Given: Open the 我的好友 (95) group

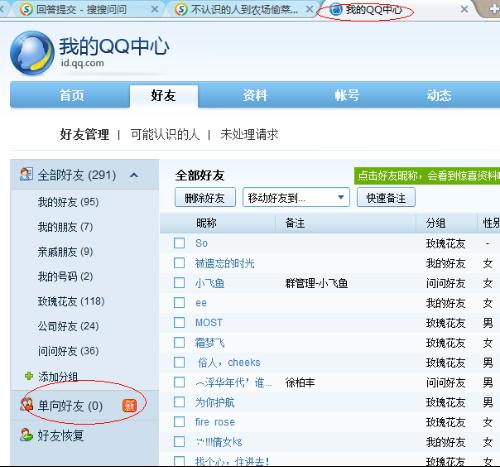Looking at the screenshot, I should pyautogui.click(x=68, y=202).
